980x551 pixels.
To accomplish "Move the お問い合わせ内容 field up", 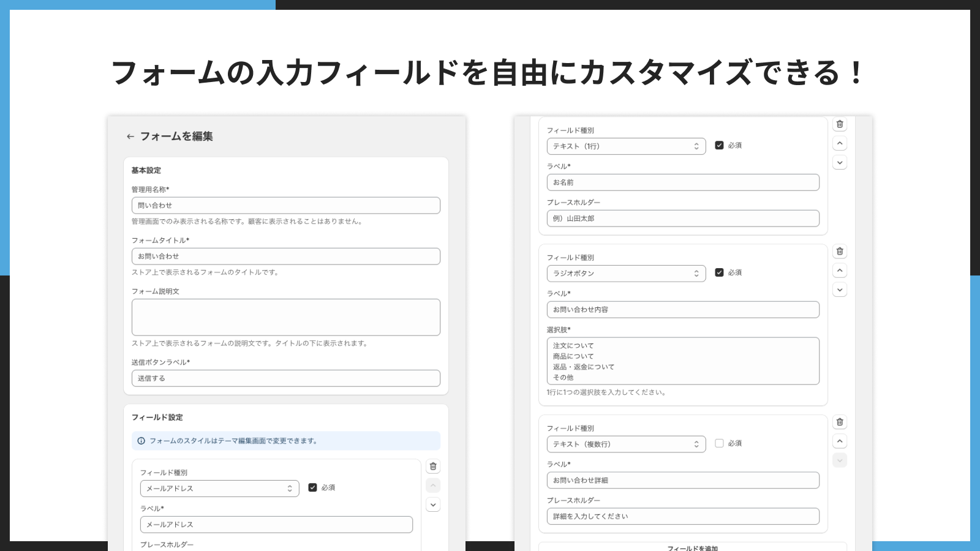I will click(x=840, y=271).
